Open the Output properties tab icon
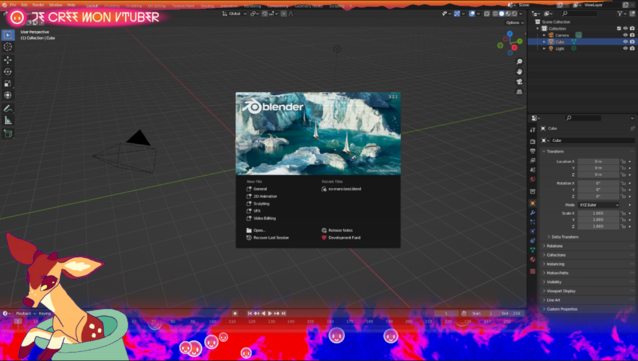Image resolution: width=638 pixels, height=361 pixels. click(533, 151)
